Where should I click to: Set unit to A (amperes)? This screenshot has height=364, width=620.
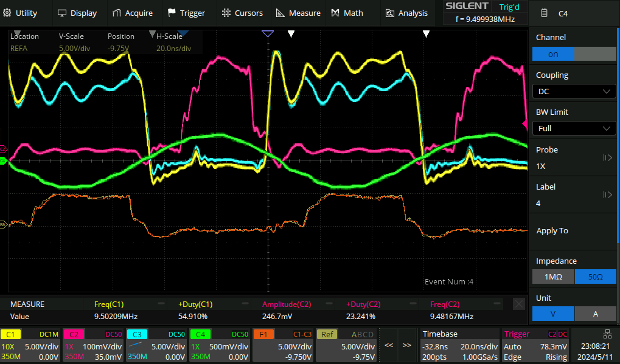595,314
